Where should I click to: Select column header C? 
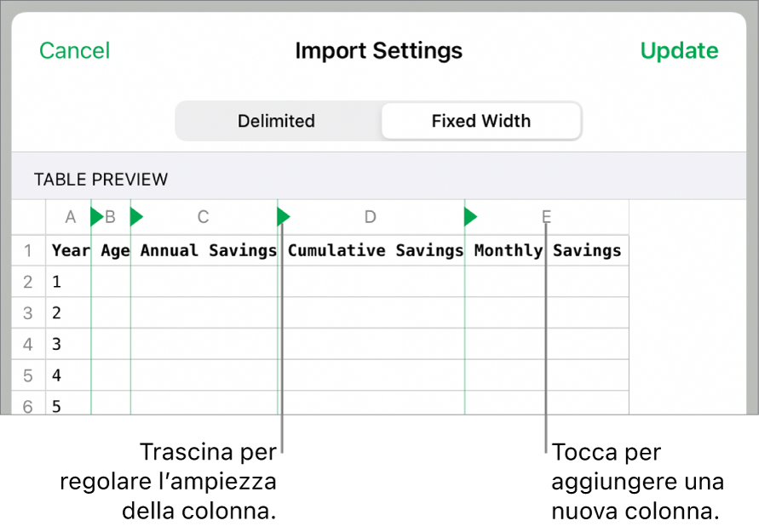tap(203, 218)
